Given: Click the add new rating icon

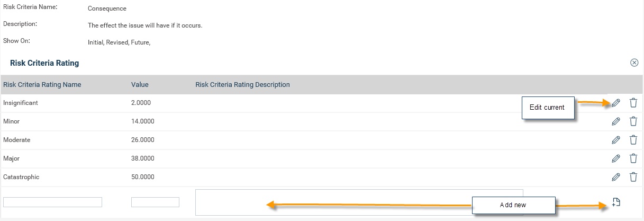Looking at the screenshot, I should coord(615,202).
